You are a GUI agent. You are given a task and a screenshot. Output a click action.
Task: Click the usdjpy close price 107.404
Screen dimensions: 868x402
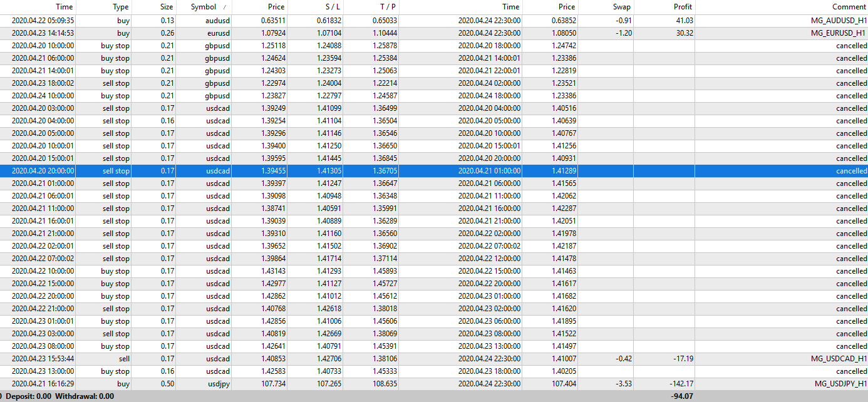click(x=564, y=384)
